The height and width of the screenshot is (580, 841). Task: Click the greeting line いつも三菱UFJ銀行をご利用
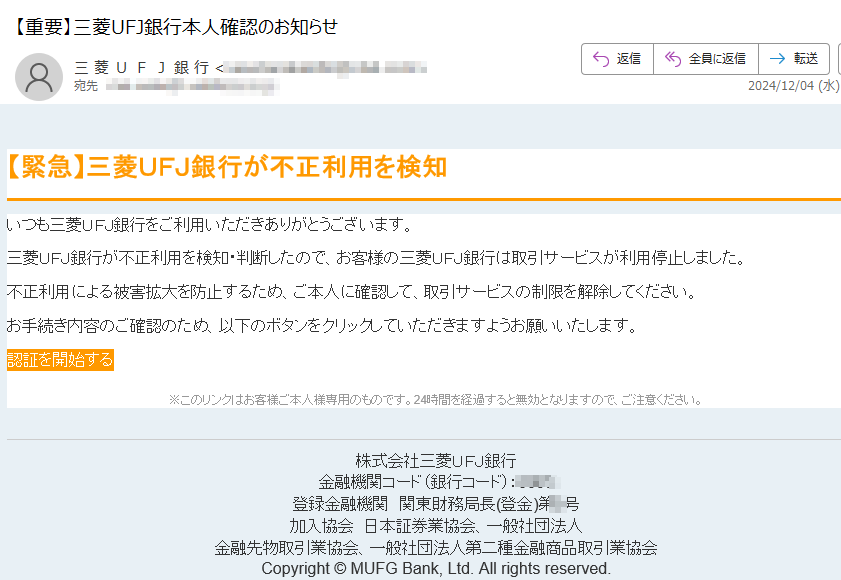point(210,224)
